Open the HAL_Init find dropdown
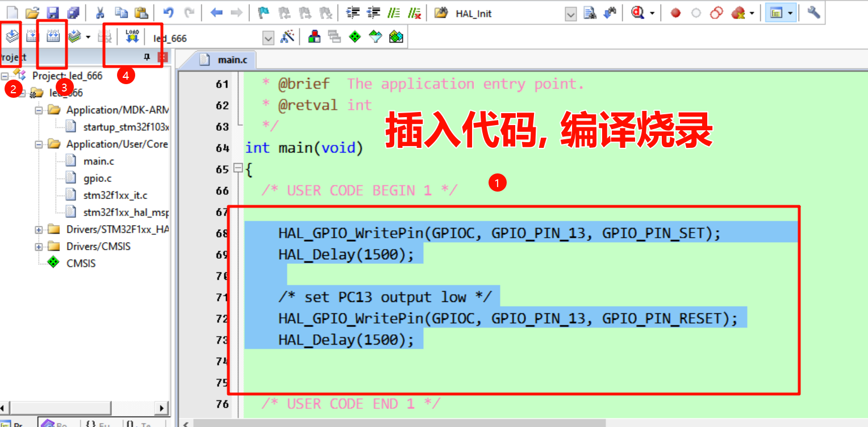This screenshot has height=427, width=868. click(x=571, y=14)
